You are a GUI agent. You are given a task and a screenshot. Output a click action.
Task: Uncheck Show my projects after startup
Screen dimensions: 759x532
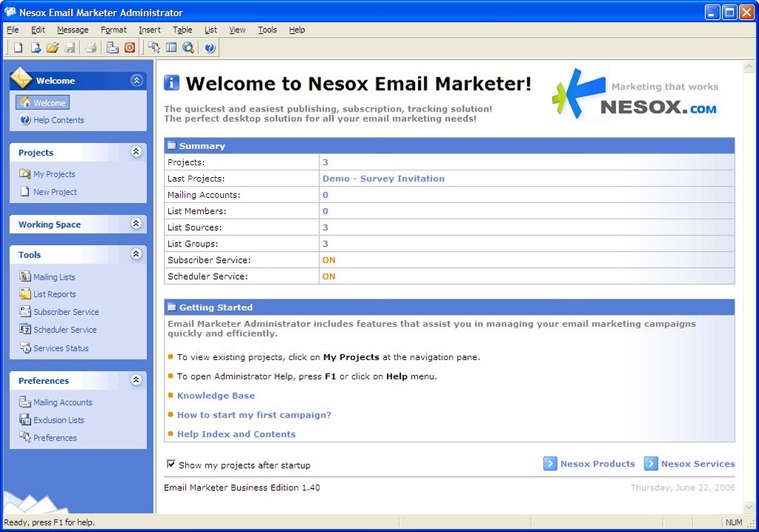pos(171,464)
